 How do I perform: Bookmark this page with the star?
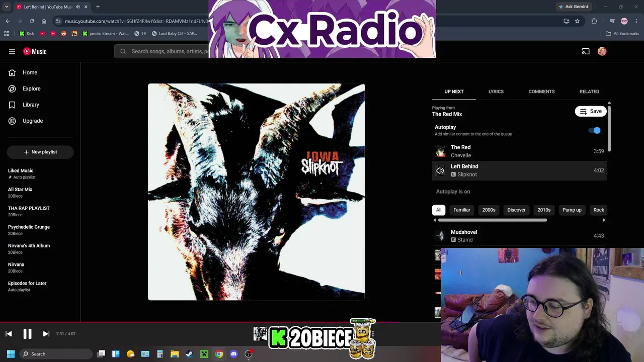tap(577, 21)
